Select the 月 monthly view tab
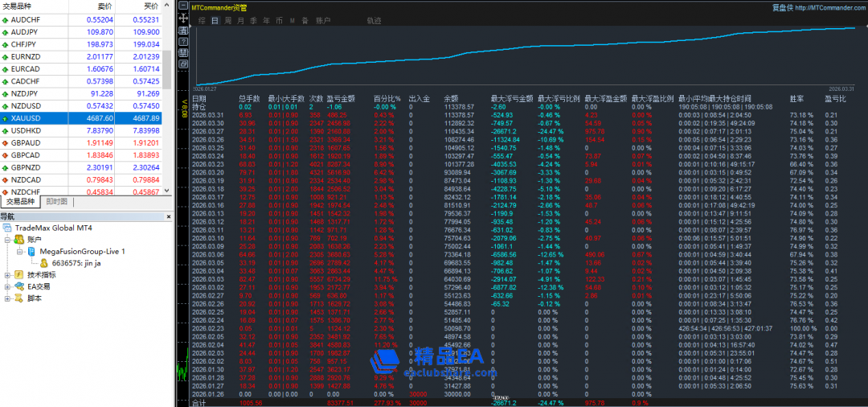This screenshot has width=868, height=407. tap(241, 19)
